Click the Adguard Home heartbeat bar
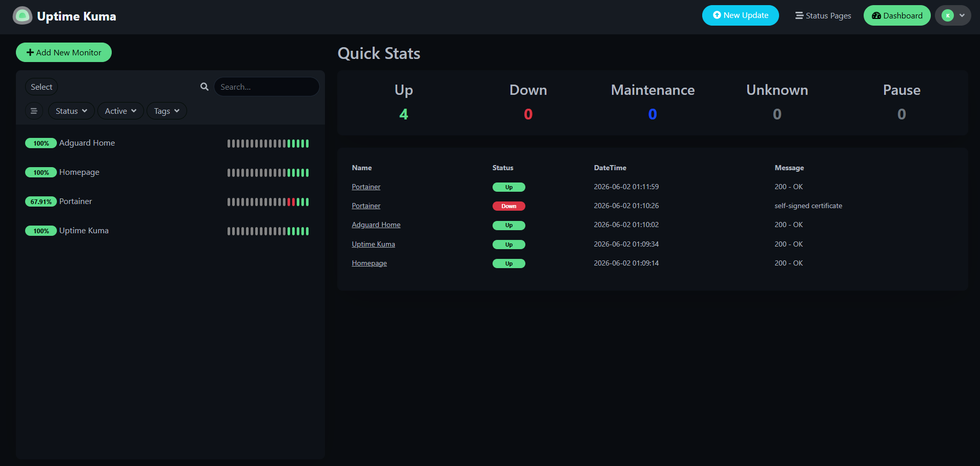Image resolution: width=980 pixels, height=466 pixels. click(x=268, y=144)
